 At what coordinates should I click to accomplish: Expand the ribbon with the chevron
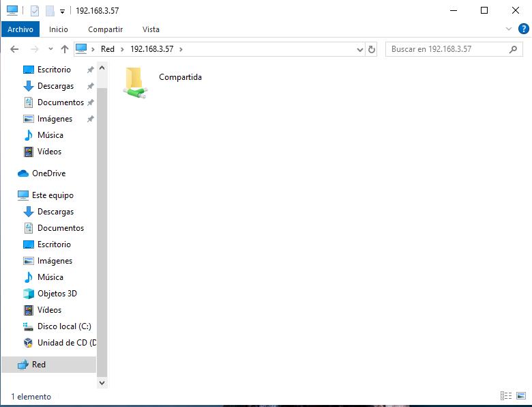point(509,29)
